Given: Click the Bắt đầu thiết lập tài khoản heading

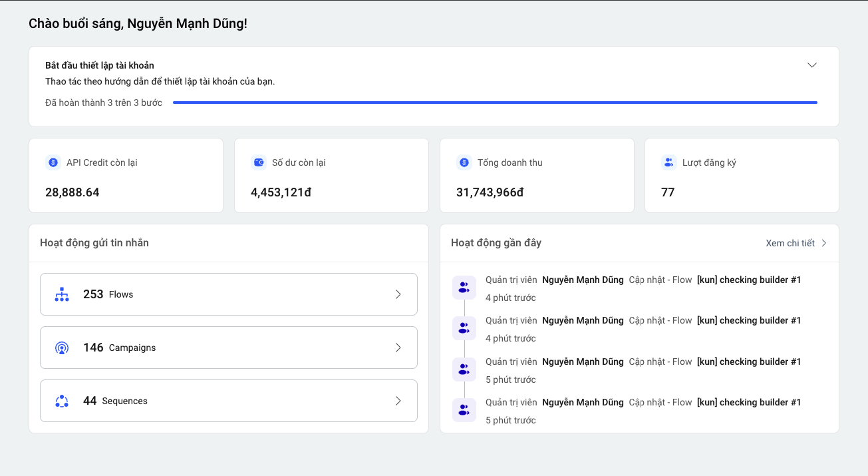Looking at the screenshot, I should (100, 65).
